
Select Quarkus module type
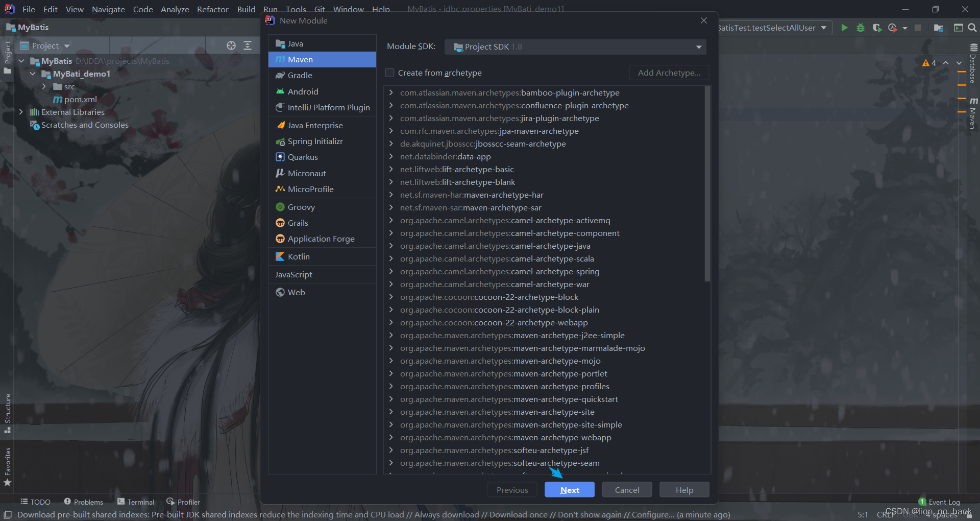coord(322,157)
